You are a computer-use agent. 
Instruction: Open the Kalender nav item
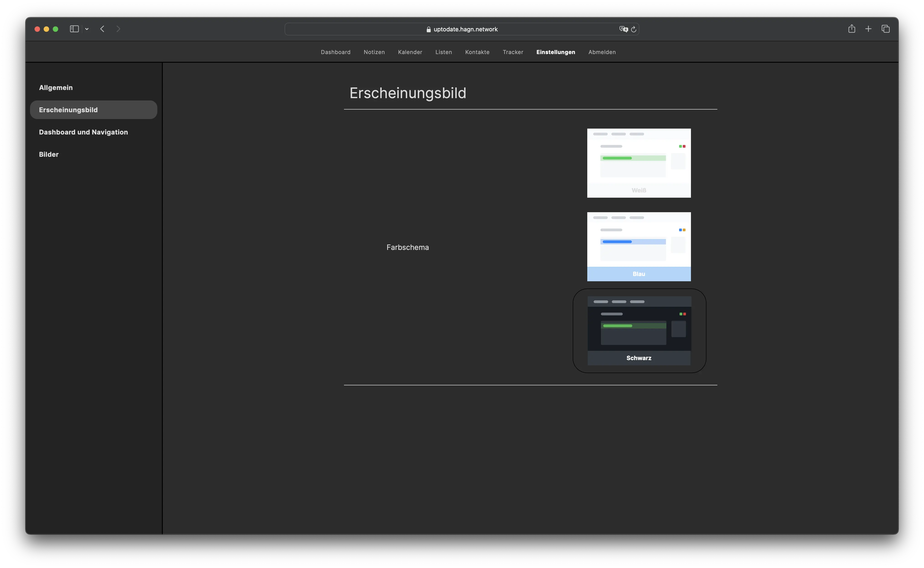pos(410,52)
